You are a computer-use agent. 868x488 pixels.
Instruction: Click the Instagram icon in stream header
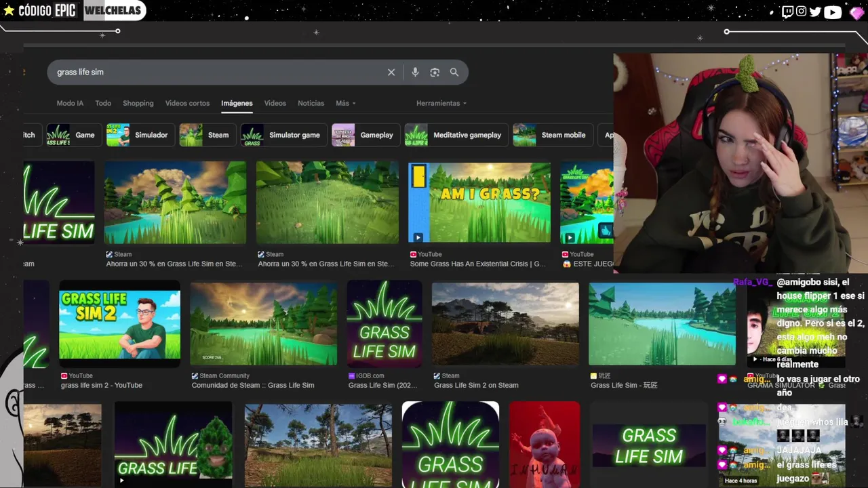tap(802, 11)
